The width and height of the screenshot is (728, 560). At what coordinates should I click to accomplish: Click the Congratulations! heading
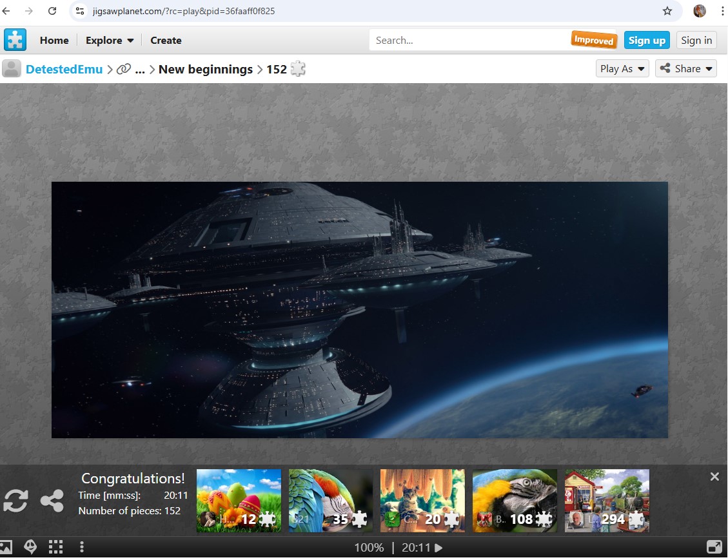click(133, 478)
